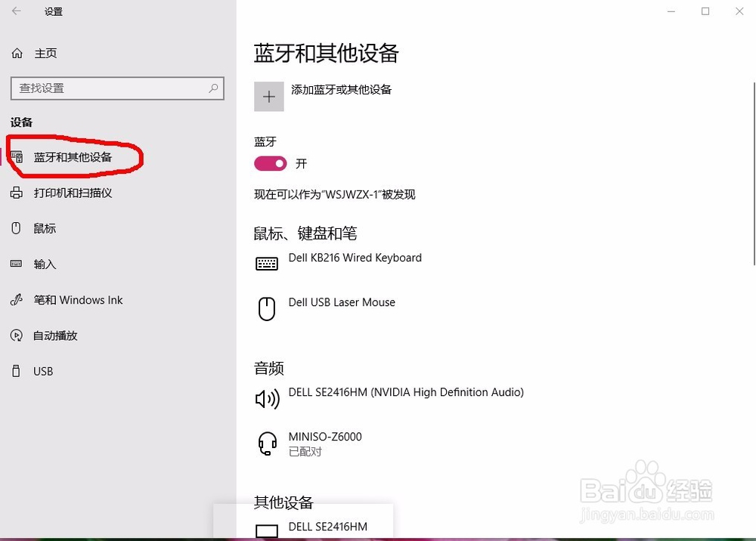Click the monitor icon under 其他设备

[267, 530]
